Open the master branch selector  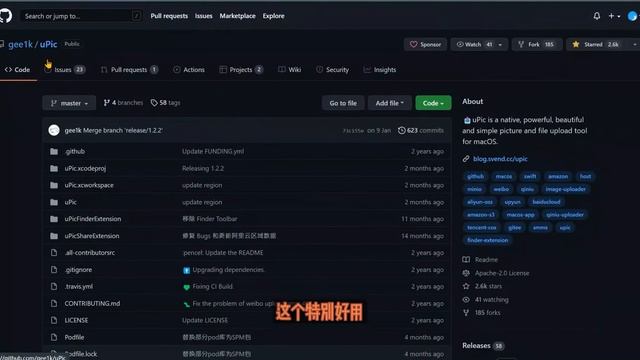pyautogui.click(x=69, y=103)
